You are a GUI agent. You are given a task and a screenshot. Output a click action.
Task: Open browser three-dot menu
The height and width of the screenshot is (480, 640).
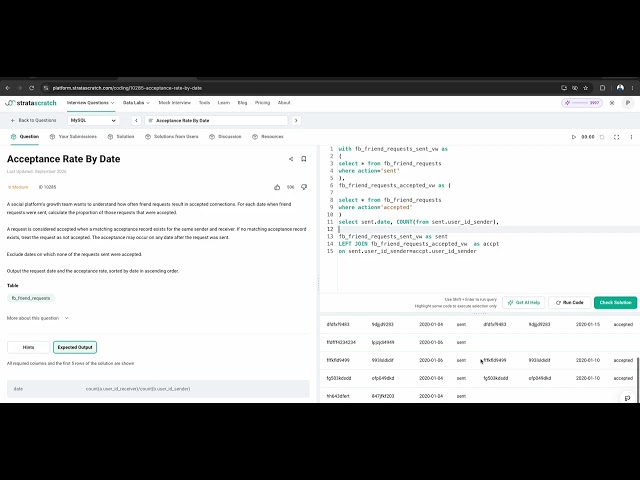pyautogui.click(x=632, y=88)
